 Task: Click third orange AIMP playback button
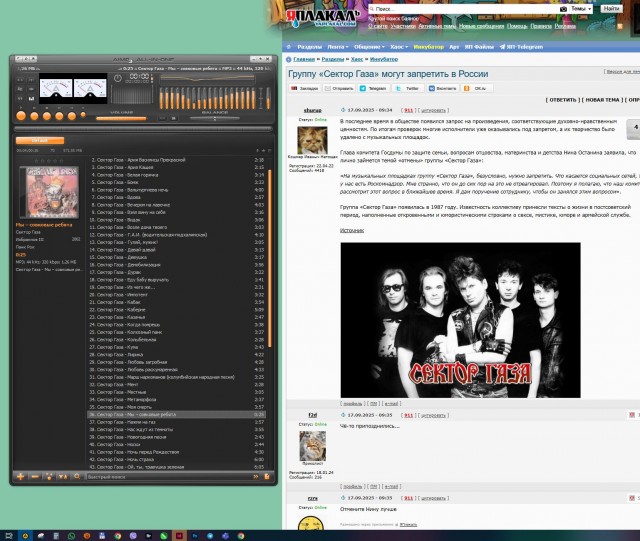click(x=47, y=116)
